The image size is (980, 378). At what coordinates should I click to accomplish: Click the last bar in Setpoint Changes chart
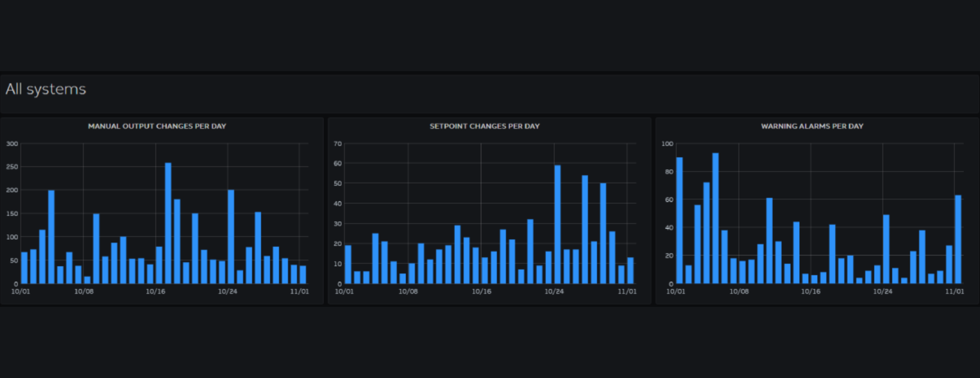point(630,270)
